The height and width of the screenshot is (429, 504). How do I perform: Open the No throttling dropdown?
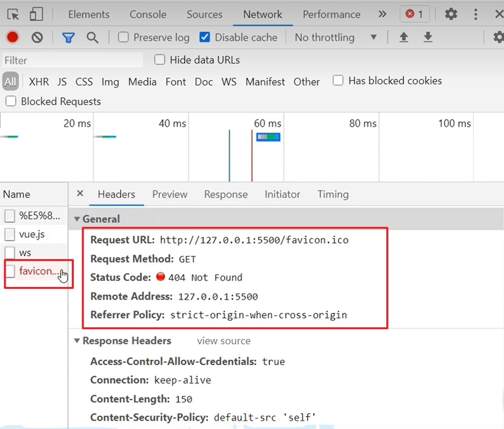[335, 37]
